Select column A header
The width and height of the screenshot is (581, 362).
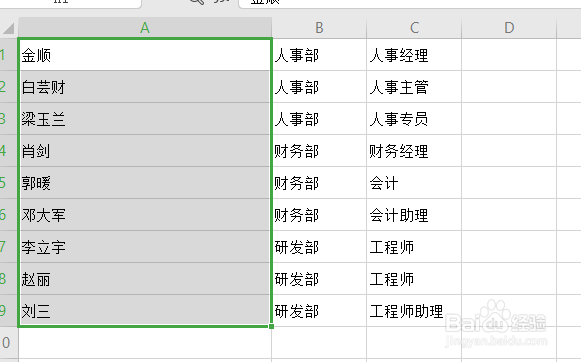(145, 28)
